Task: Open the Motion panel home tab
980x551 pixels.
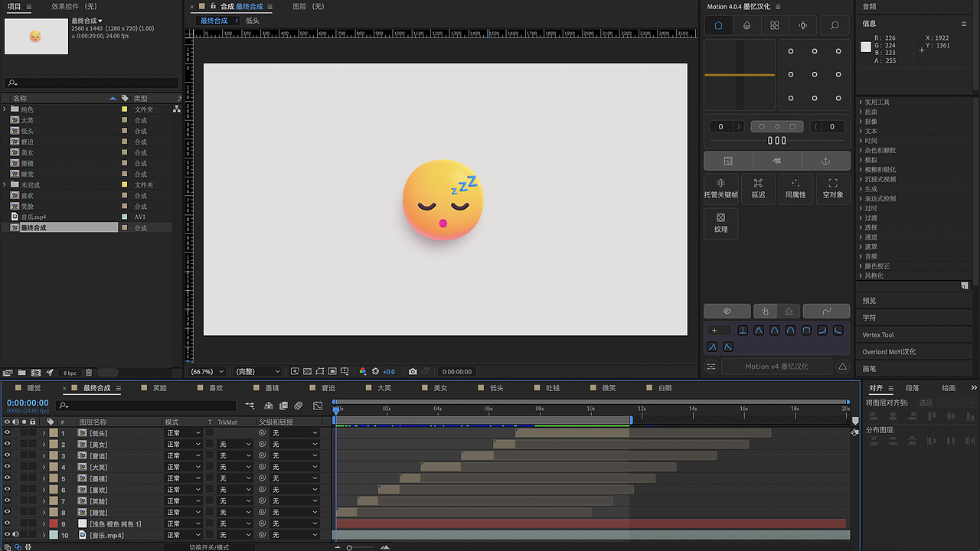Action: (718, 25)
